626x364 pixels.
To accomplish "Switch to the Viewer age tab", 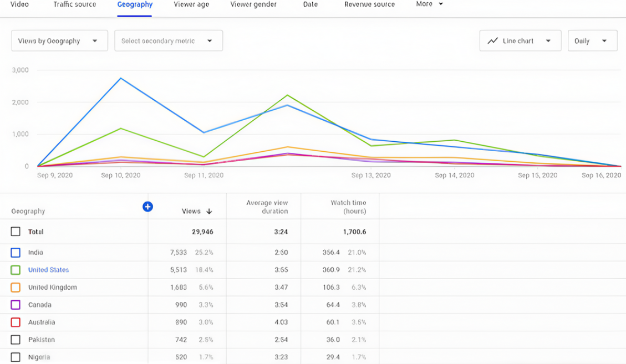I will click(x=191, y=4).
